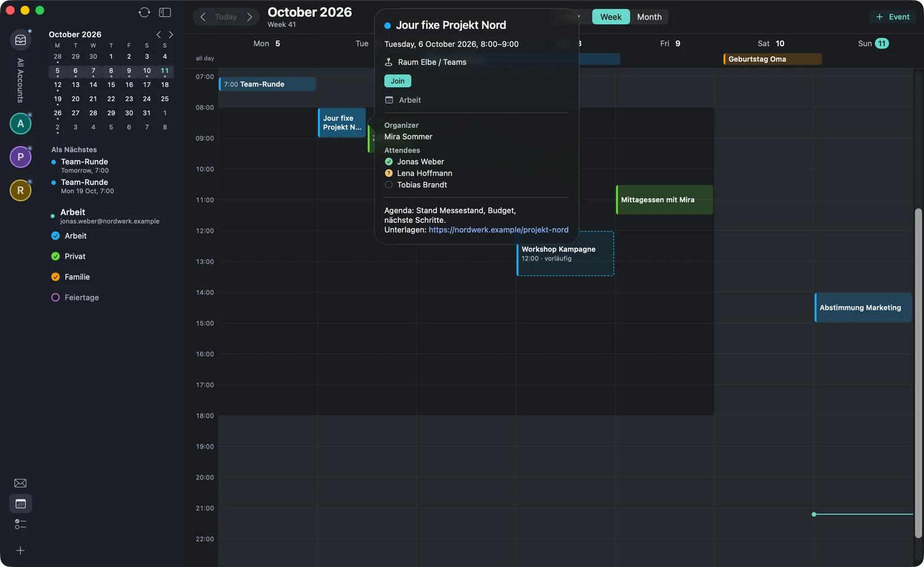The width and height of the screenshot is (924, 567).
Task: Go to next week arrow
Action: [x=249, y=17]
